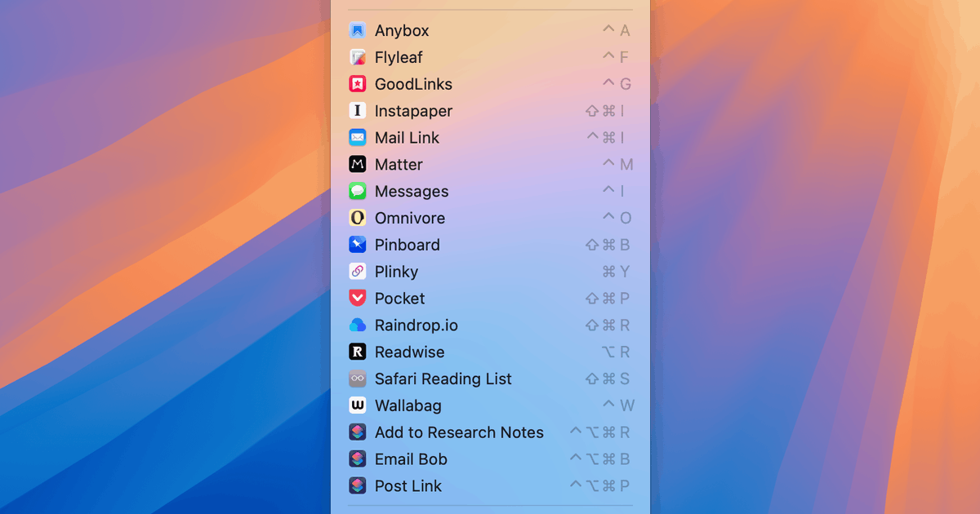The image size is (980, 514).
Task: Click the GoodLinks red star icon
Action: pos(358,84)
